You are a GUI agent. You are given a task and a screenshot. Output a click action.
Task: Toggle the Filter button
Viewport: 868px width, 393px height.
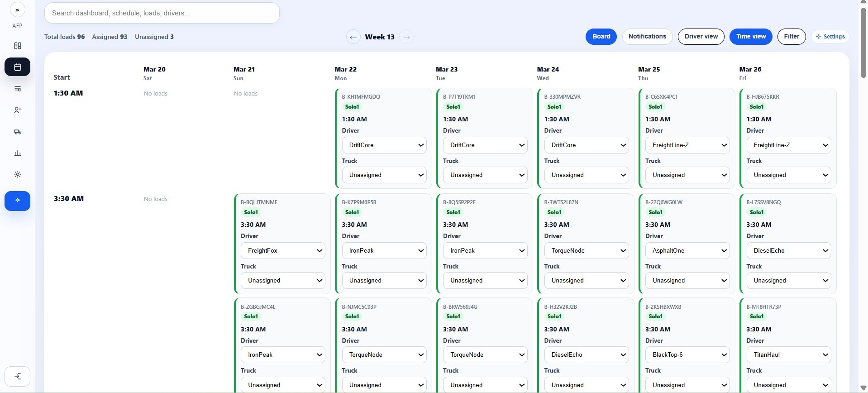791,37
